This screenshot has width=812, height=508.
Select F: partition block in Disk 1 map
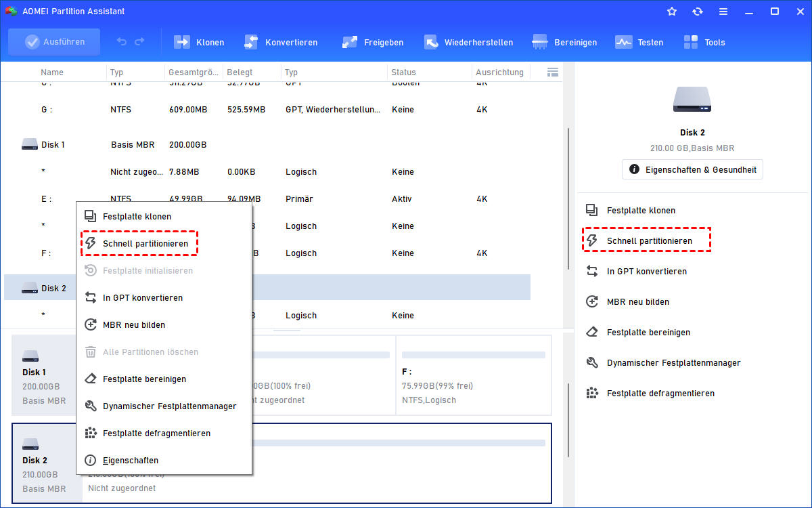(x=474, y=375)
